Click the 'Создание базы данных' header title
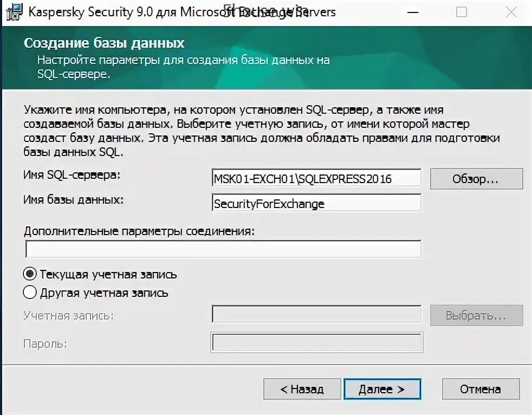 point(104,43)
